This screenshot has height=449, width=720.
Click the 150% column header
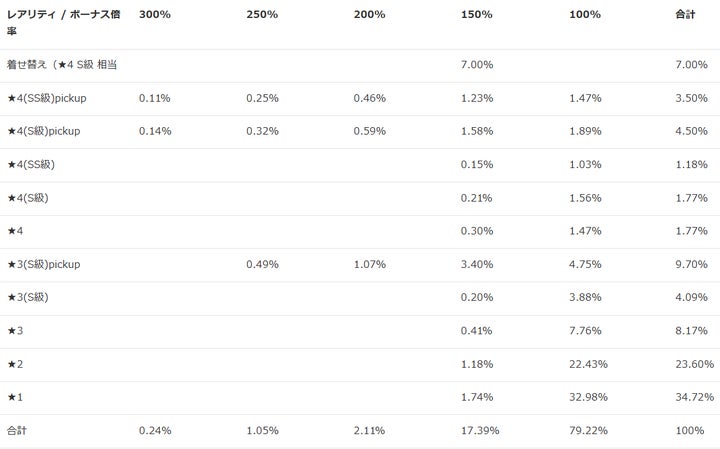click(x=477, y=15)
